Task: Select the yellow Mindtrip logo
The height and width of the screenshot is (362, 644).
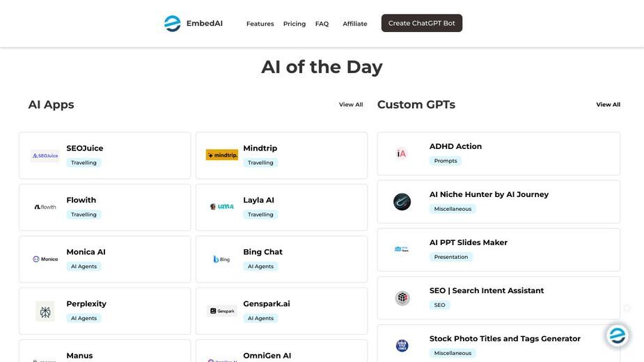Action: point(222,155)
